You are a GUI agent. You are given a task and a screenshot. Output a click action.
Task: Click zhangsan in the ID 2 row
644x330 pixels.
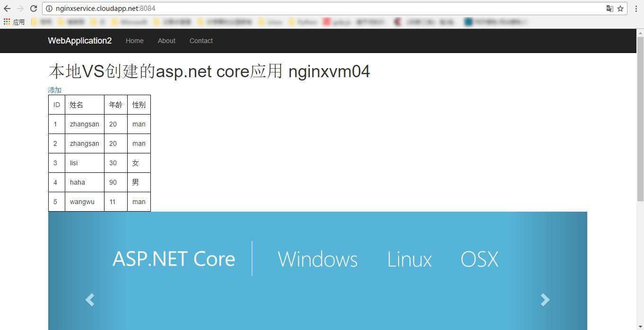pos(85,143)
